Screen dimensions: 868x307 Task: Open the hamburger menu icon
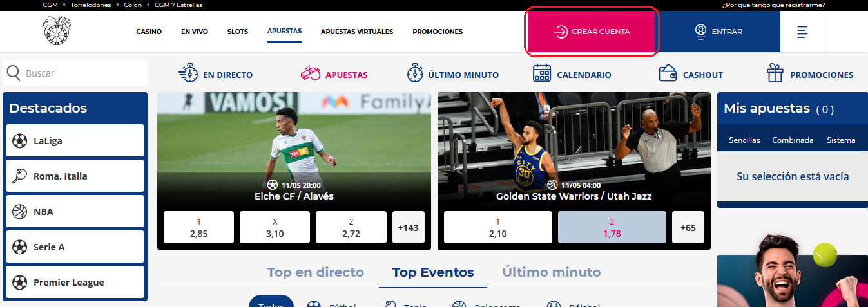click(x=802, y=32)
